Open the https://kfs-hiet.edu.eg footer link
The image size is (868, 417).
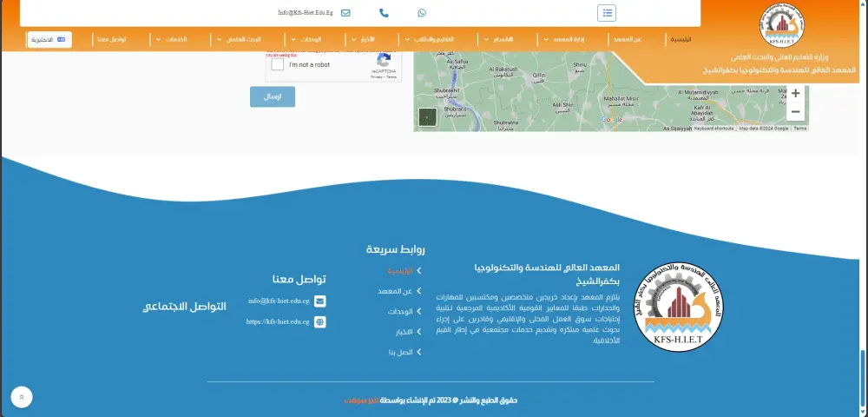click(x=278, y=321)
